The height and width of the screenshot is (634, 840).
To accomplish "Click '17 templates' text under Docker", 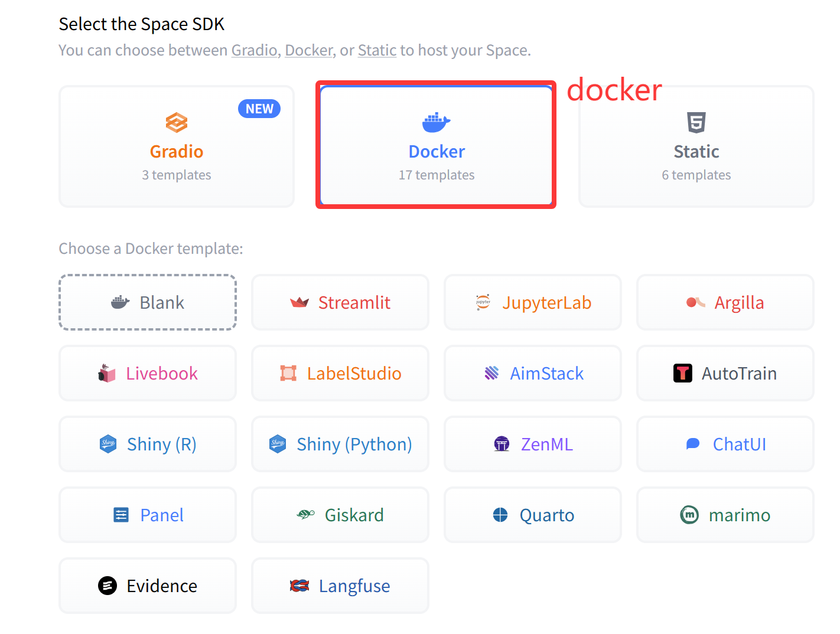I will pos(437,175).
